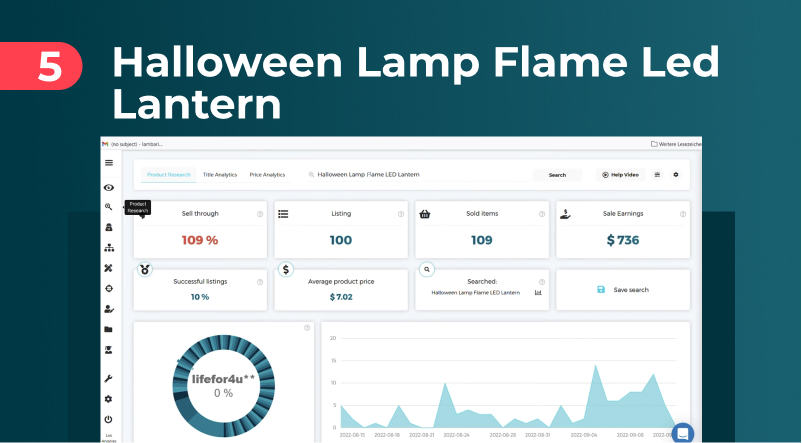Click the '2022-08-24' date axis label
The width and height of the screenshot is (802, 443).
(456, 435)
